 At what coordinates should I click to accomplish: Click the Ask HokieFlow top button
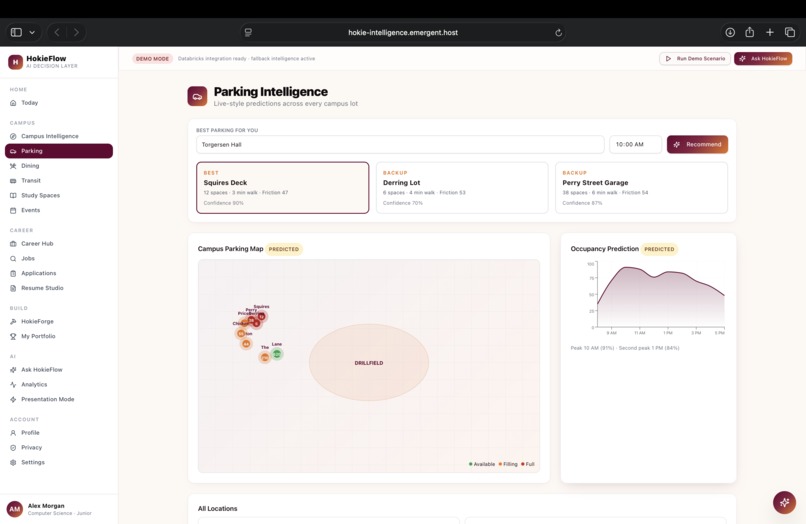[763, 59]
